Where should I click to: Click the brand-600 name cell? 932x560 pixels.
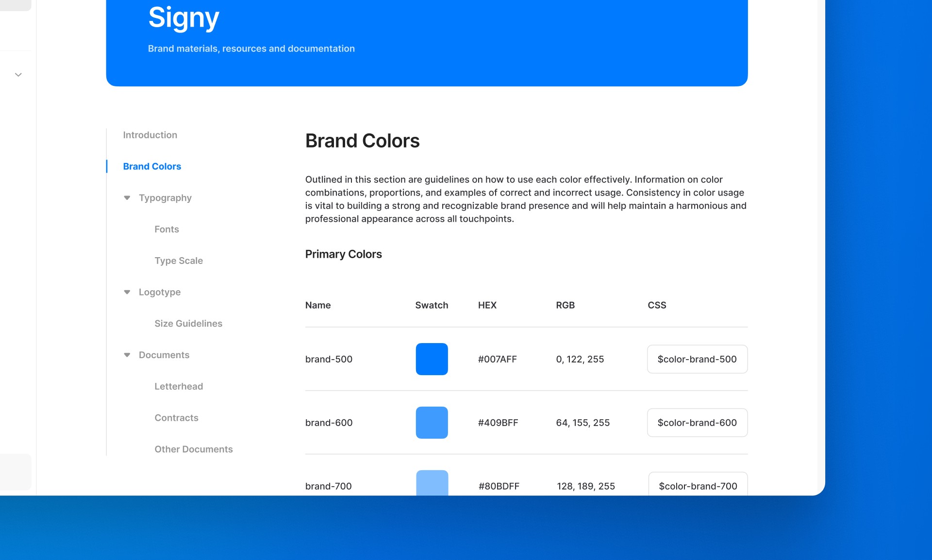[329, 423]
